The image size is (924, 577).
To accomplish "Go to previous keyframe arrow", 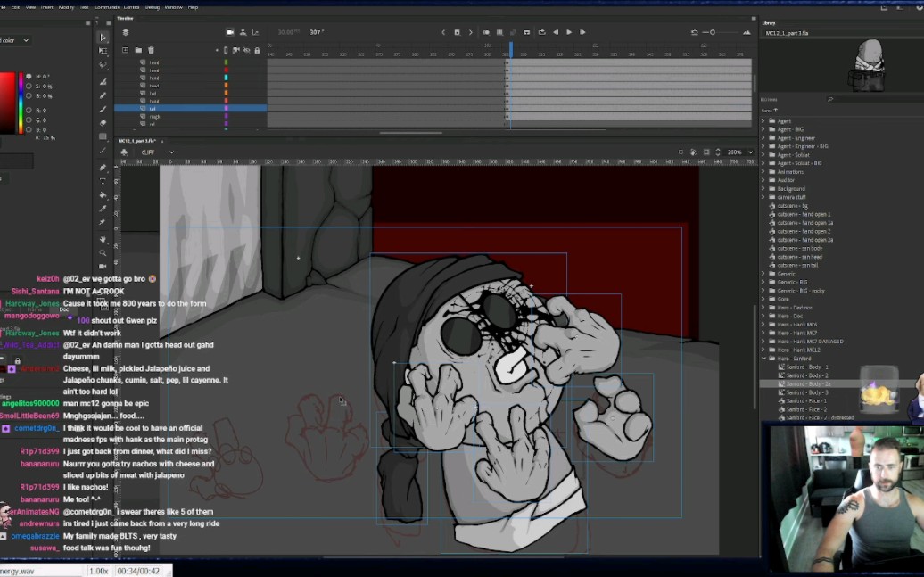I will tap(444, 32).
